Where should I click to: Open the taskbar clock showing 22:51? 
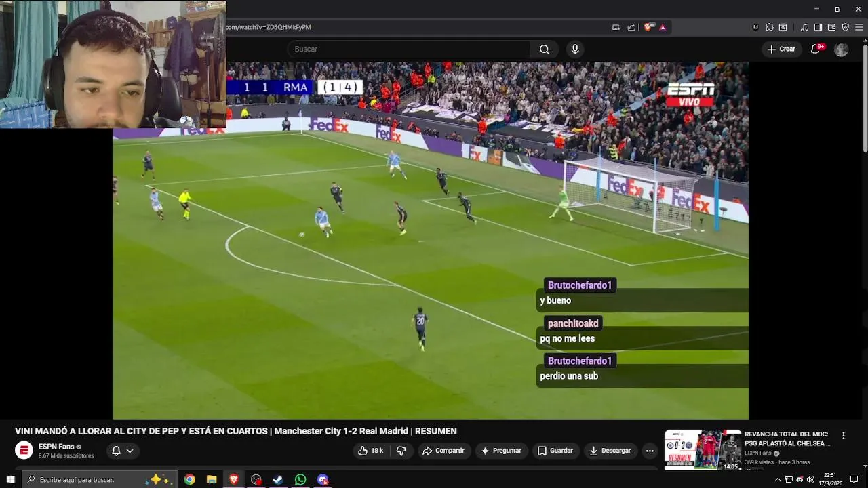click(x=831, y=479)
